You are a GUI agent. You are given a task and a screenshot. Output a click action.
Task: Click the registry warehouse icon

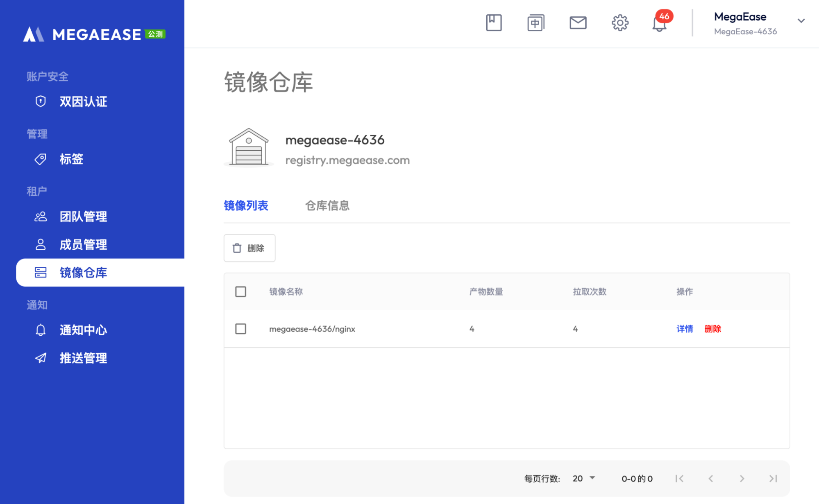point(249,147)
